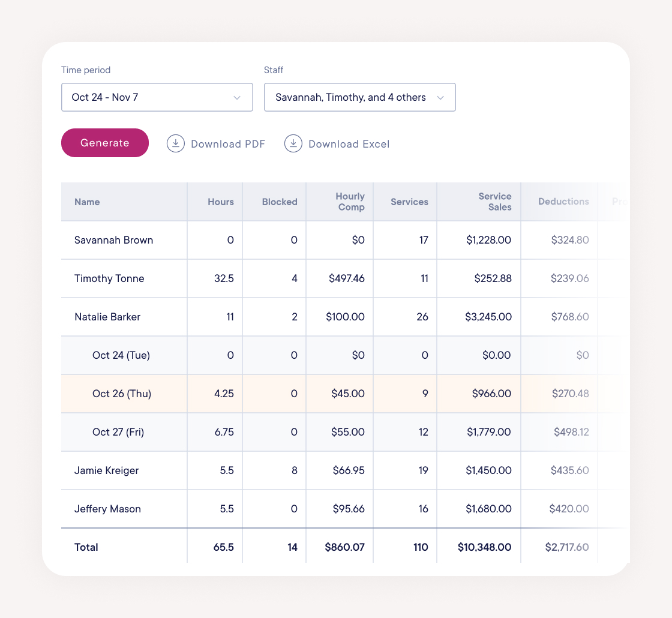Click Jeffery Mason's hourly comp $95.66
This screenshot has width=672, height=618.
349,509
